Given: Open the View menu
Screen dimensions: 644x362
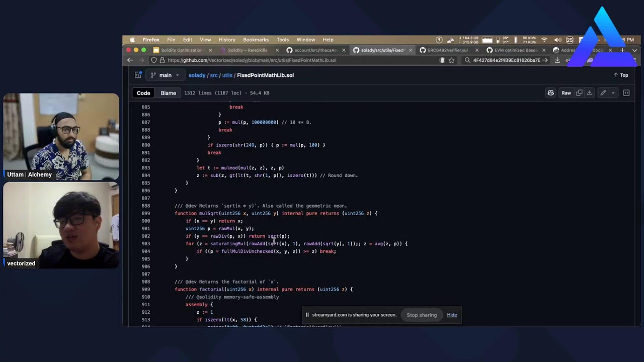Looking at the screenshot, I should tap(205, 40).
